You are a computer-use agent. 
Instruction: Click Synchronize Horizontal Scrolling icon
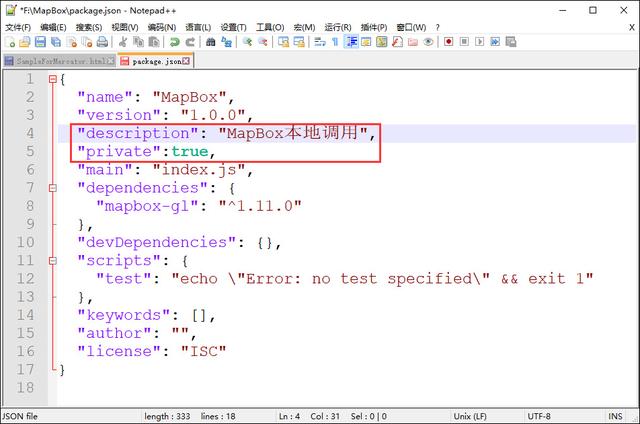click(299, 42)
